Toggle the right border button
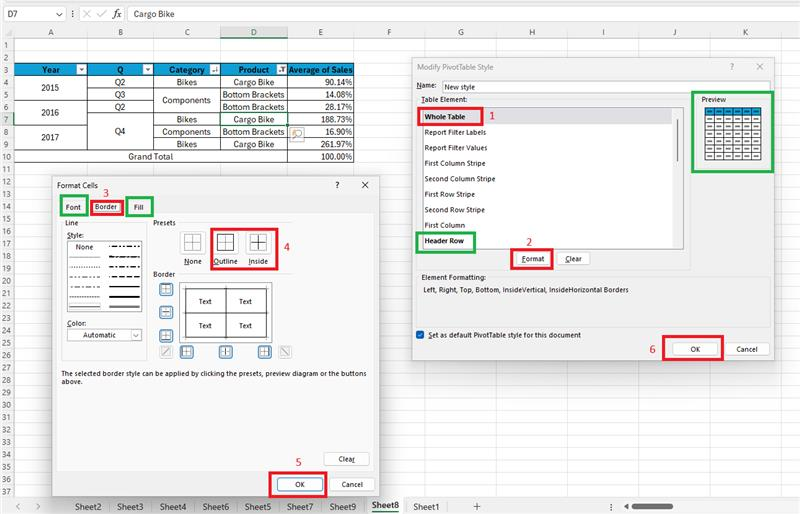This screenshot has width=800, height=514. point(264,351)
